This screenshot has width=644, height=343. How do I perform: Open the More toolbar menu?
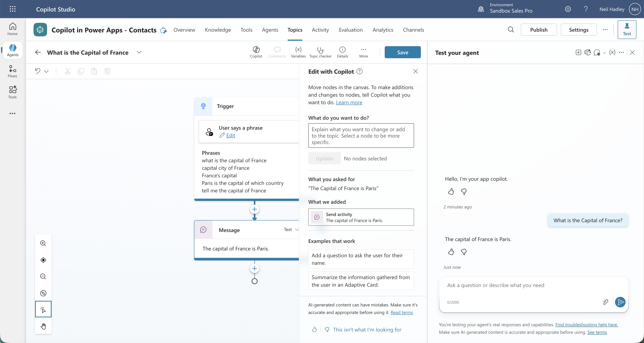(363, 52)
